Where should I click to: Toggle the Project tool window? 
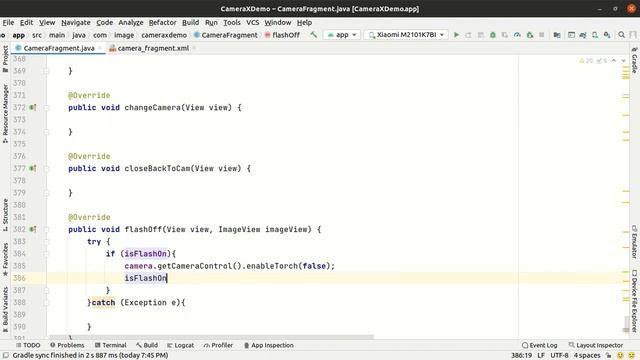5,59
